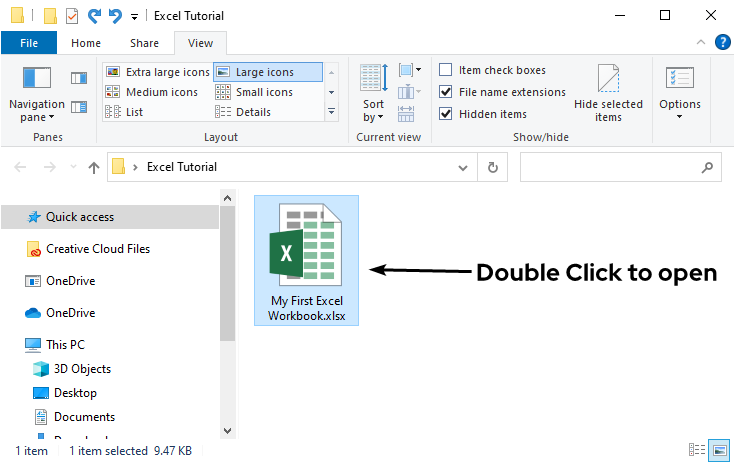Switch to large thumbnails view in status bar
This screenshot has width=735, height=463.
point(719,450)
